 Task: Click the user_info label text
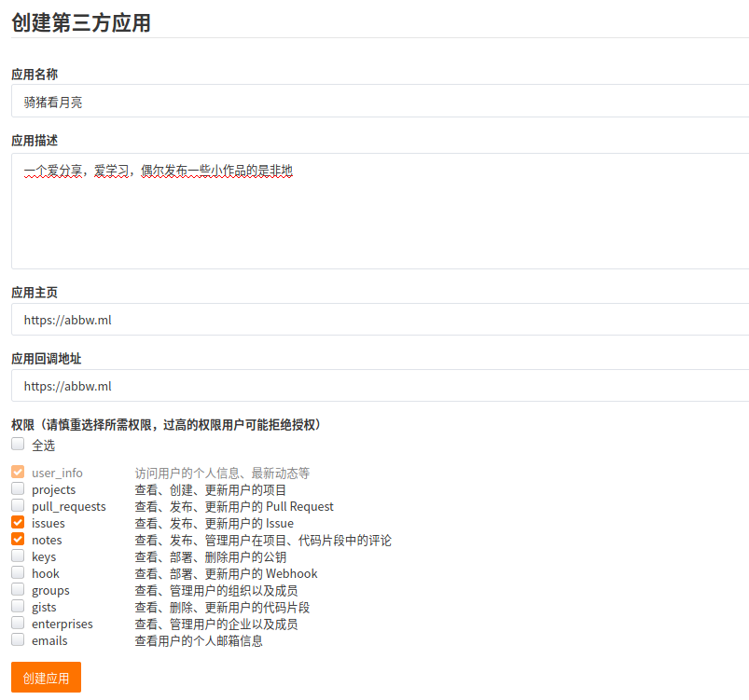pyautogui.click(x=57, y=474)
